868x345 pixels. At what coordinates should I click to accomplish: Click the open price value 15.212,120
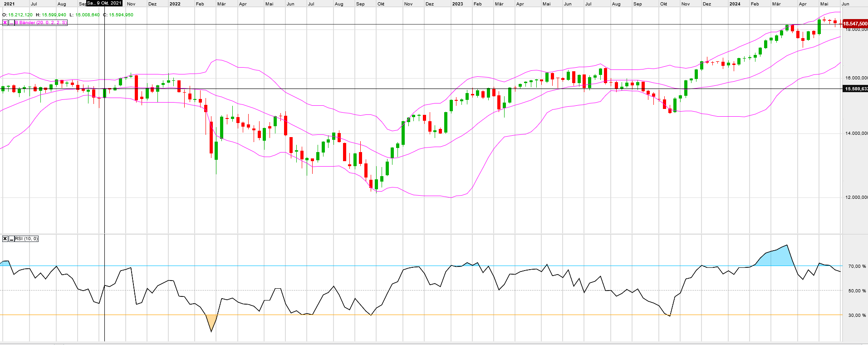[20, 15]
